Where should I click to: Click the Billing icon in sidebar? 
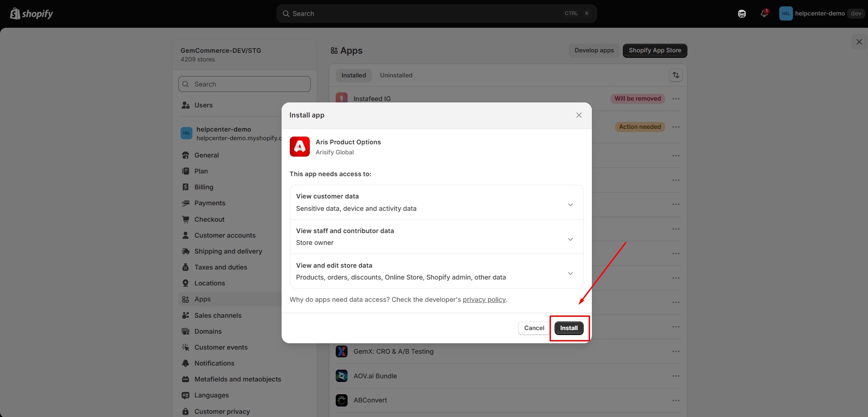186,187
